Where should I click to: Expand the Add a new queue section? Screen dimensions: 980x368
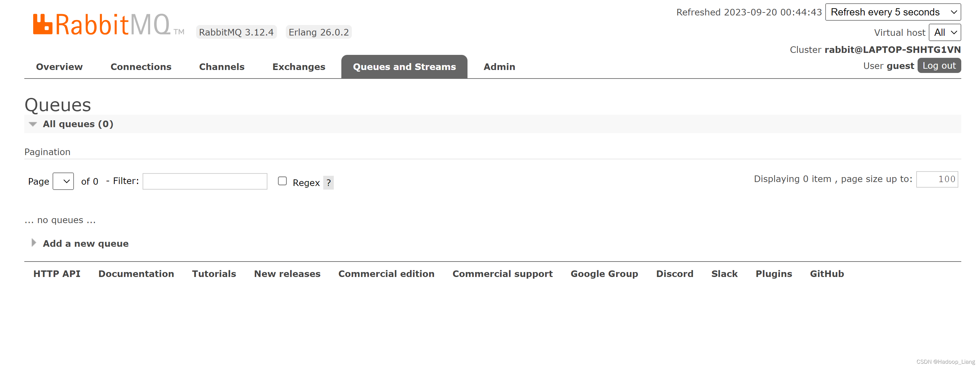(86, 242)
